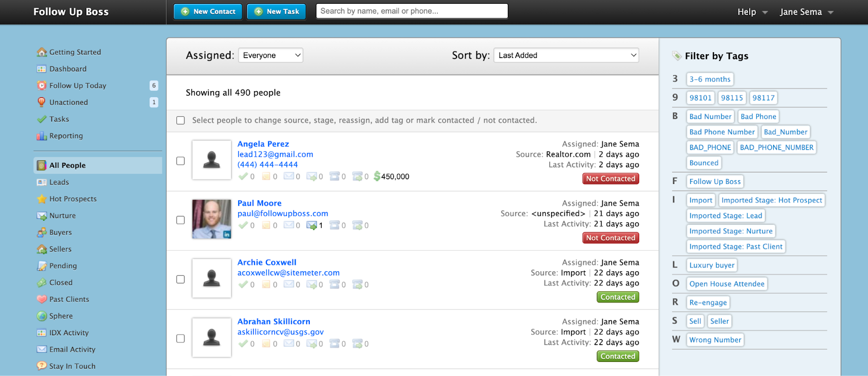The width and height of the screenshot is (868, 376).
Task: Click the Tasks checkmark icon
Action: 42,119
